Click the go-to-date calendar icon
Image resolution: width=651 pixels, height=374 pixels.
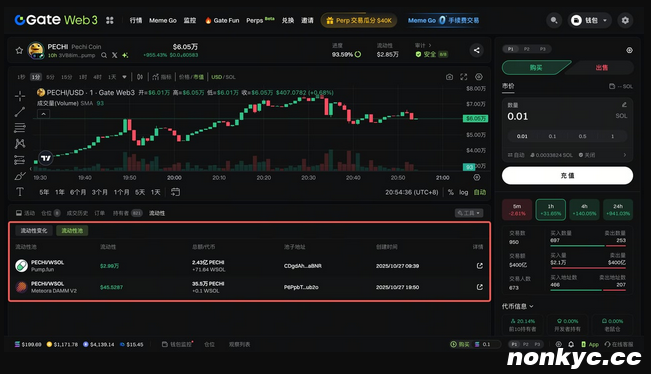[175, 192]
